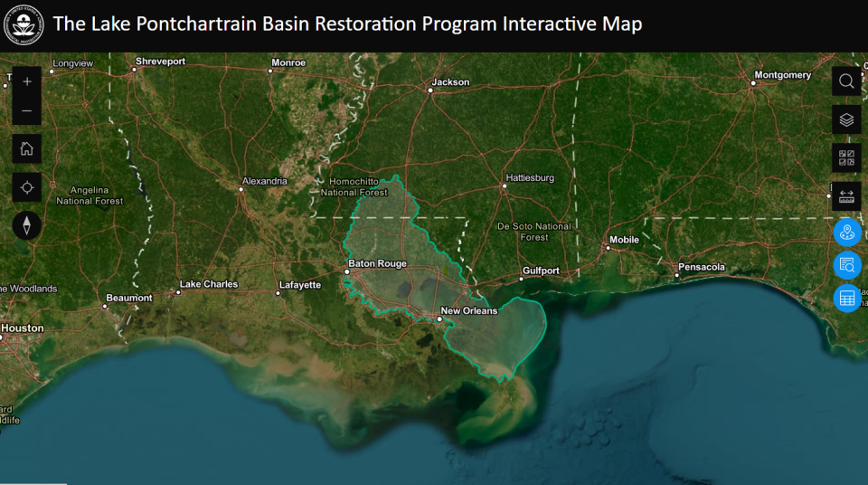Find my current location
Screen dimensions: 868x485
(x=27, y=187)
